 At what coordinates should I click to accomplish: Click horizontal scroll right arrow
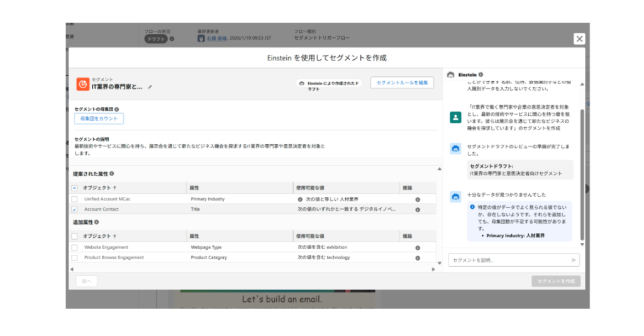[x=433, y=269]
